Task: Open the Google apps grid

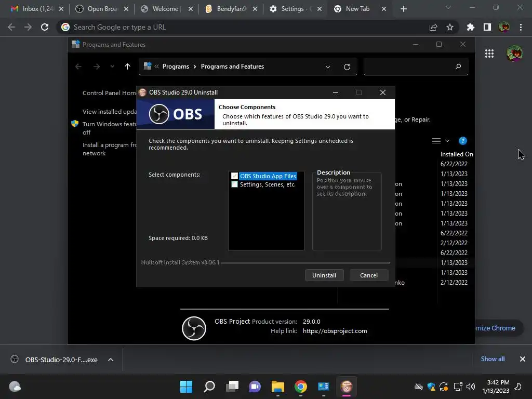Action: (489, 54)
